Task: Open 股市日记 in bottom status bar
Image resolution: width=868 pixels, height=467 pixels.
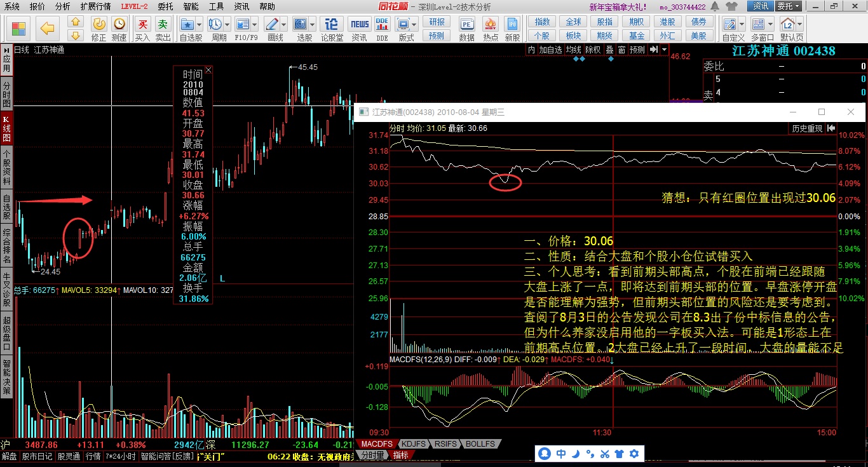Action: pos(37,456)
